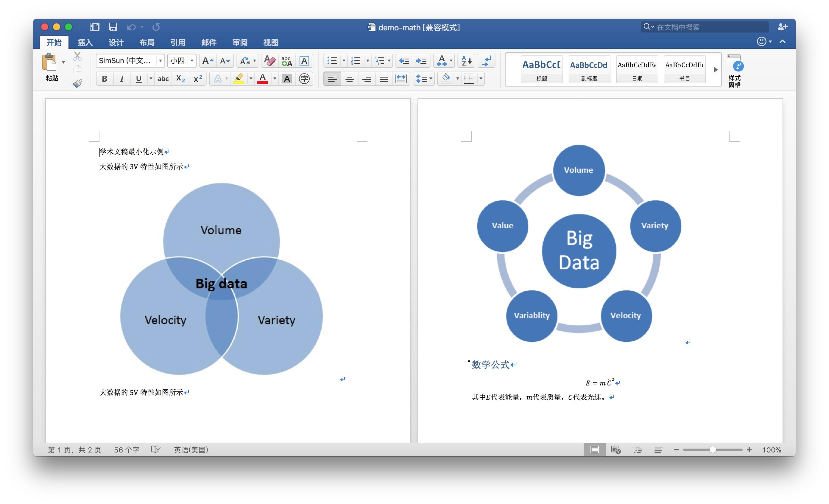Click the Increase Indent icon

click(x=421, y=61)
